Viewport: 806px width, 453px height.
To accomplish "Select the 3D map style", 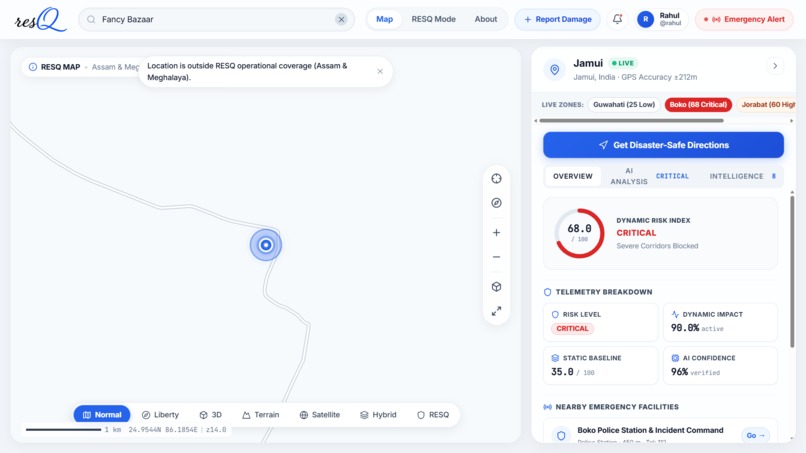I will (x=211, y=414).
